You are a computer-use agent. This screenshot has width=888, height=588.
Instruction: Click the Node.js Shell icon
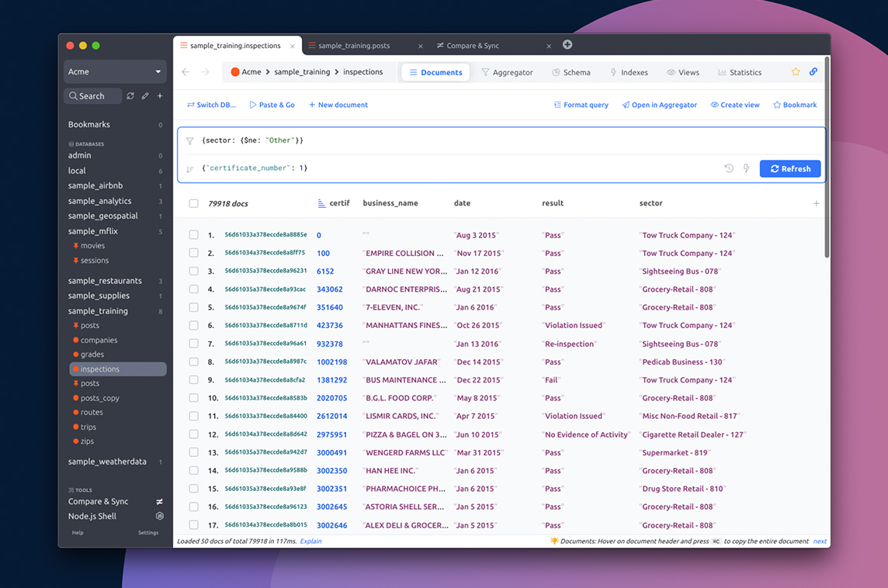[x=160, y=516]
